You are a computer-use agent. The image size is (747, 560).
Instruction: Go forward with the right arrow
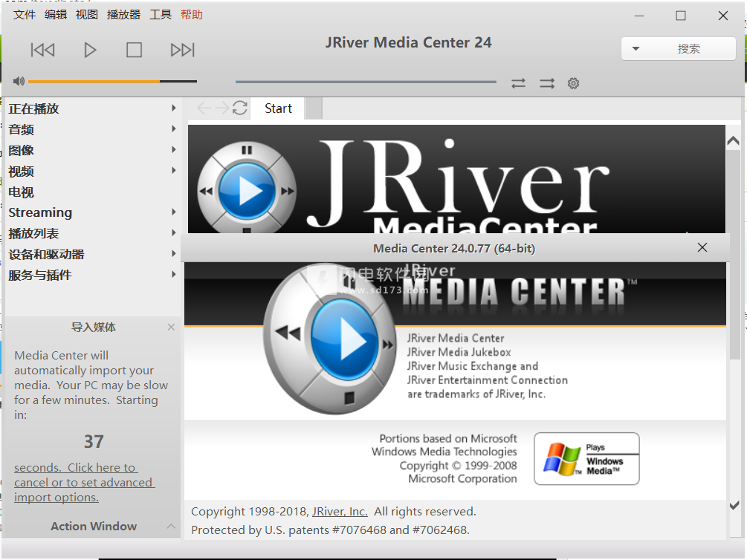(222, 108)
